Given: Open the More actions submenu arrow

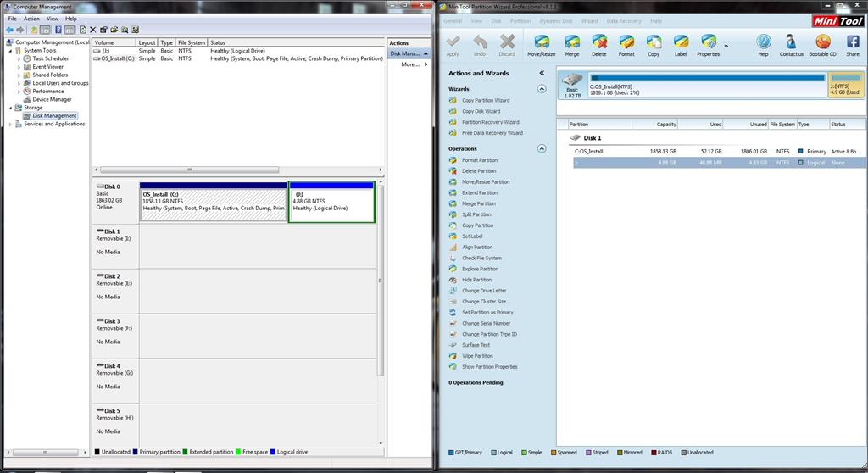Looking at the screenshot, I should [x=426, y=64].
